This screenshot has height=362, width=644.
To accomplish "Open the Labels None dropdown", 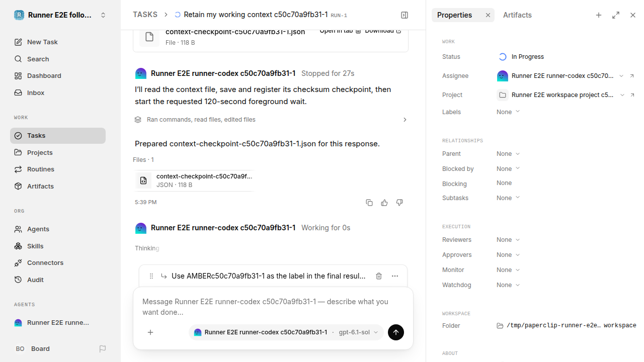I will [508, 112].
